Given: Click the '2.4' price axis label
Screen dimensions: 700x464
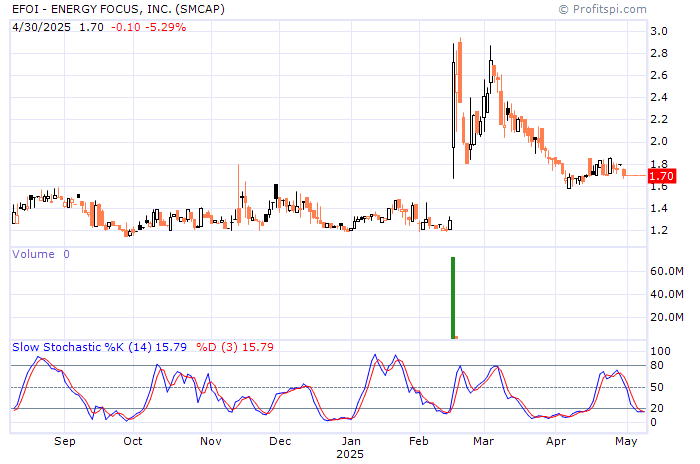Looking at the screenshot, I should [659, 97].
